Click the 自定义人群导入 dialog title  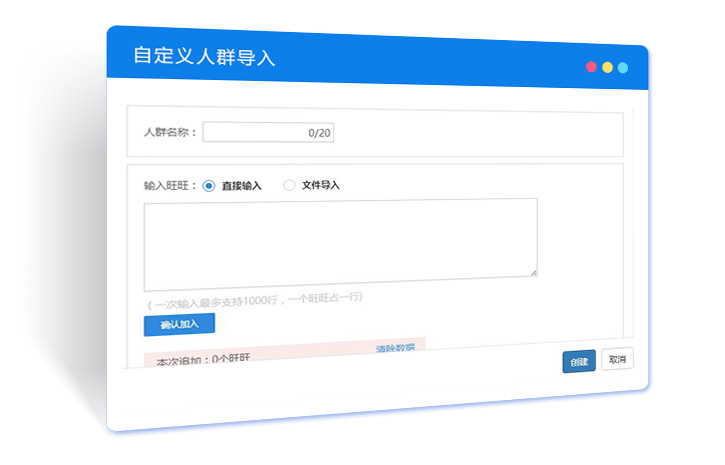point(204,56)
